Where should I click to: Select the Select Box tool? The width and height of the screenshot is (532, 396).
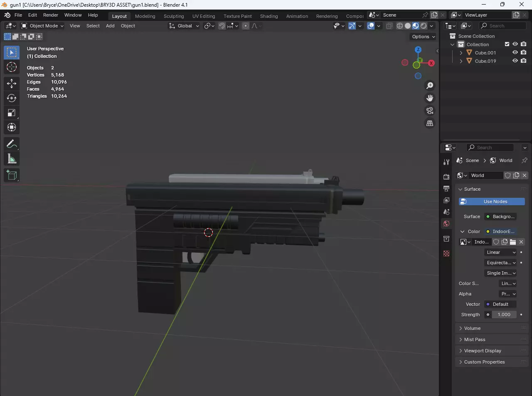point(12,52)
